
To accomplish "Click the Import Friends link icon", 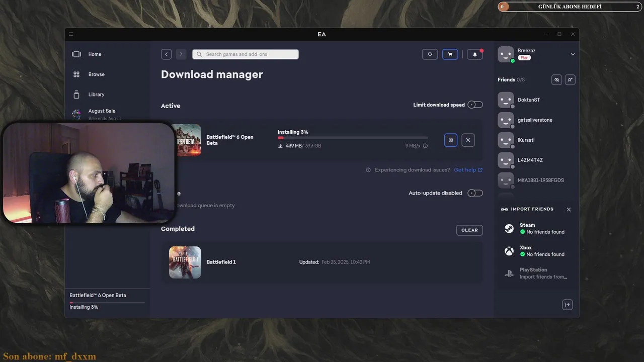I will (504, 209).
